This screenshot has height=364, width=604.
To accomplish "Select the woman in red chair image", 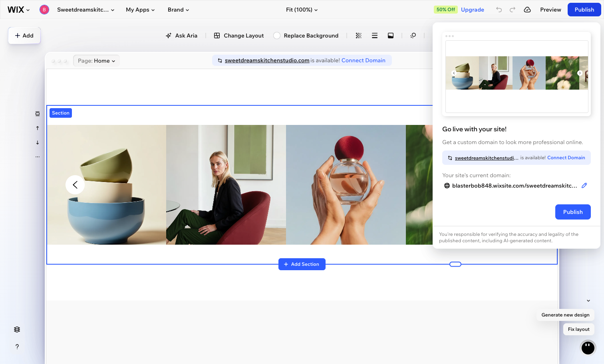I will tap(226, 185).
